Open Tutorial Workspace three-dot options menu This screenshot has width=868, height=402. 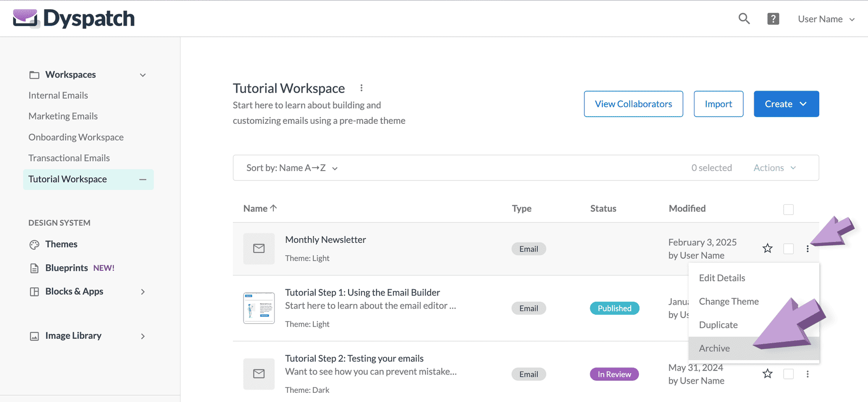(361, 88)
